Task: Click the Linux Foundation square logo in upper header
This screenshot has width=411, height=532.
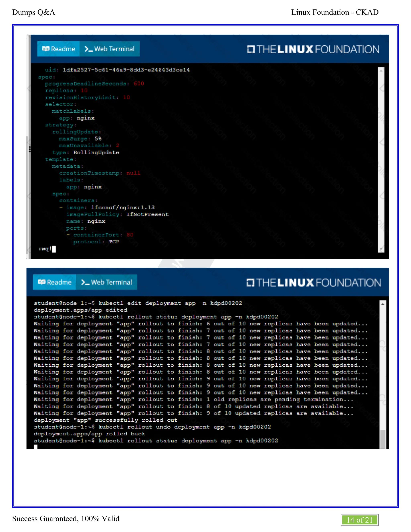Action: click(x=251, y=49)
